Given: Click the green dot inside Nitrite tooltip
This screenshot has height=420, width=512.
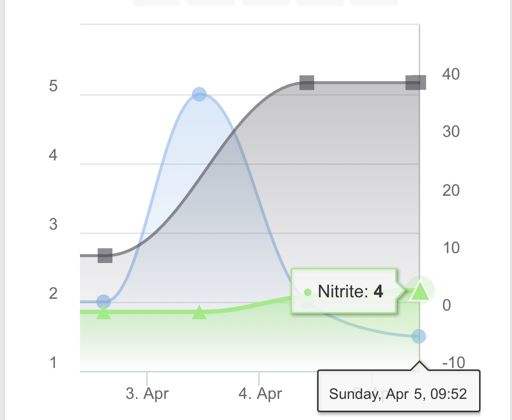Looking at the screenshot, I should coord(307,292).
